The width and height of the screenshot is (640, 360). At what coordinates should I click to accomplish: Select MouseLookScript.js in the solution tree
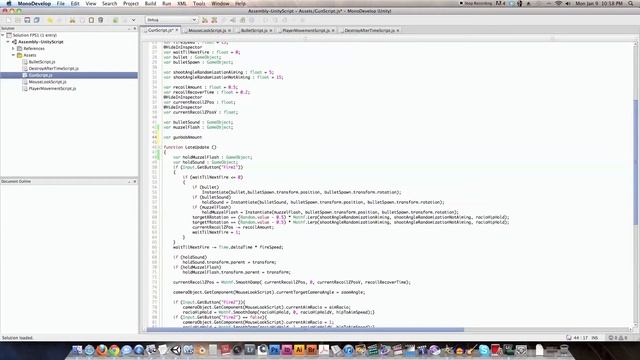click(x=47, y=82)
